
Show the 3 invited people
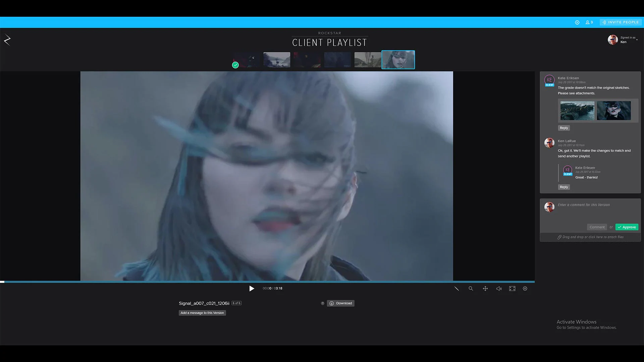coord(589,22)
